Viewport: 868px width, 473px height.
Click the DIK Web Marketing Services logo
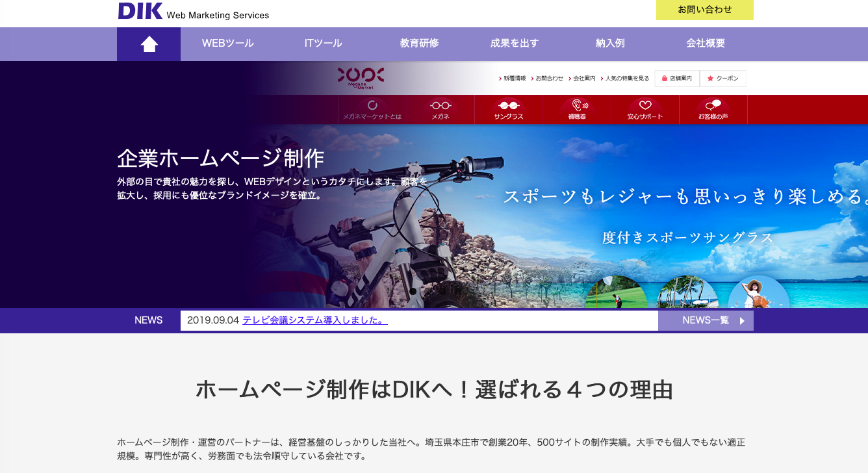click(193, 12)
